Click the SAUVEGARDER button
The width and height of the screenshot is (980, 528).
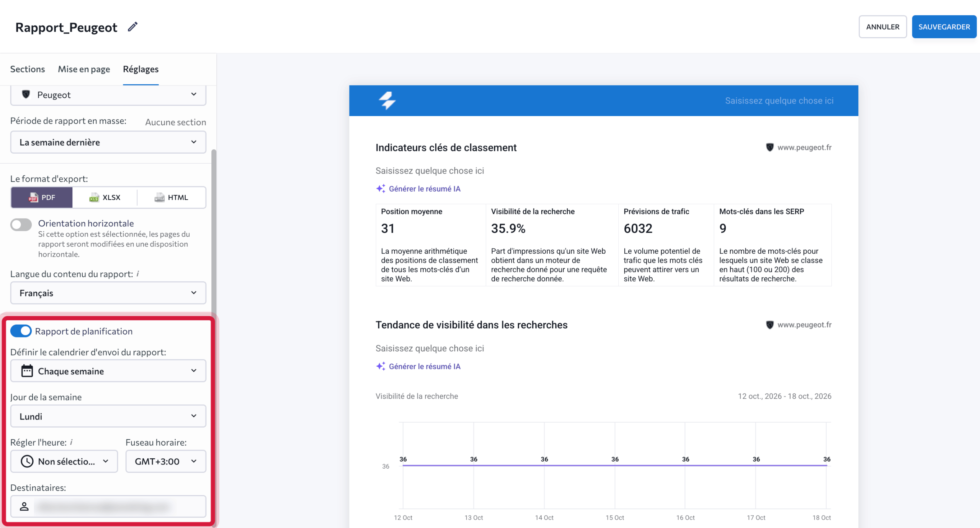tap(944, 27)
